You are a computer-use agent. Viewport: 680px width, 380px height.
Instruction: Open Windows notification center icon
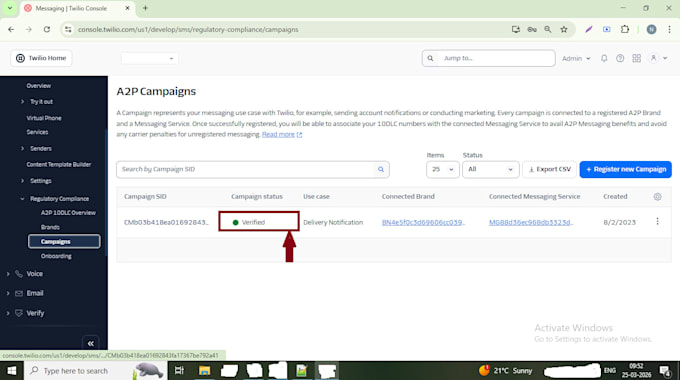click(x=664, y=370)
